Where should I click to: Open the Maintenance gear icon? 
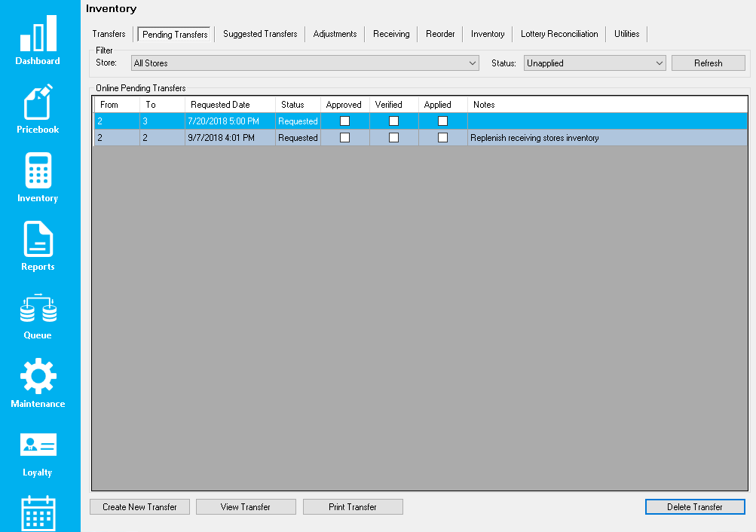point(38,376)
